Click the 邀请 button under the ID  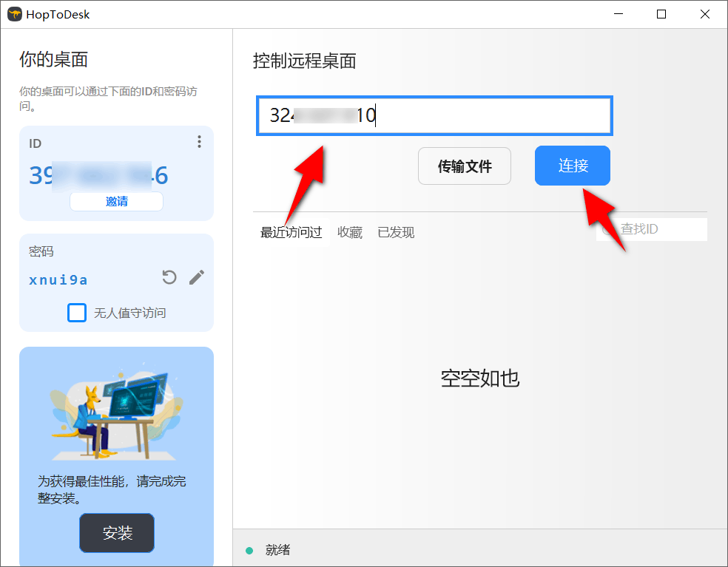pyautogui.click(x=116, y=201)
